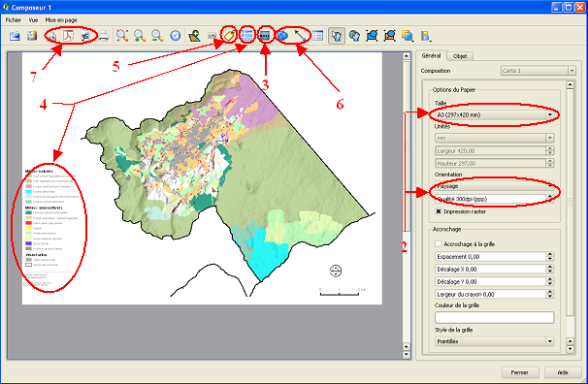Open the Composition Carte 1 dropdown

pos(538,71)
